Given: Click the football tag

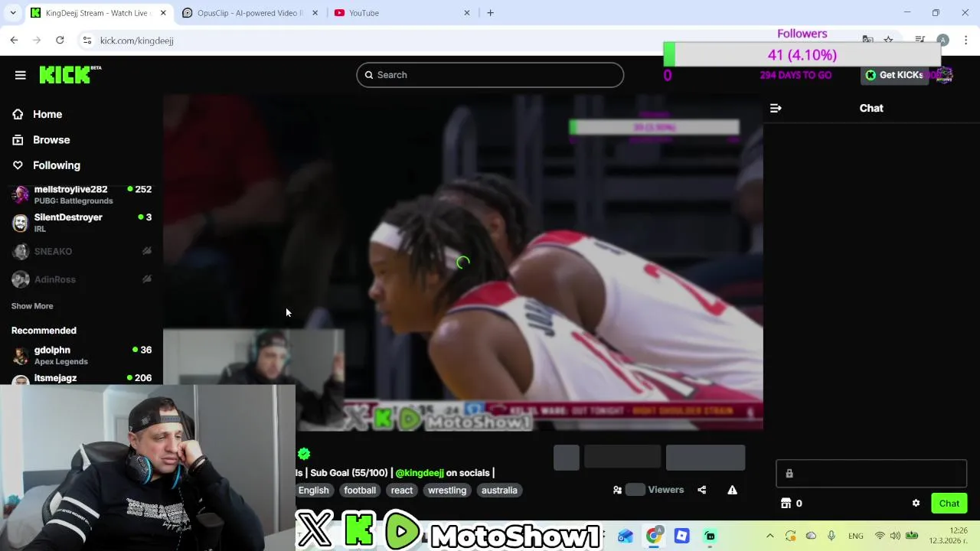Looking at the screenshot, I should click(x=360, y=491).
